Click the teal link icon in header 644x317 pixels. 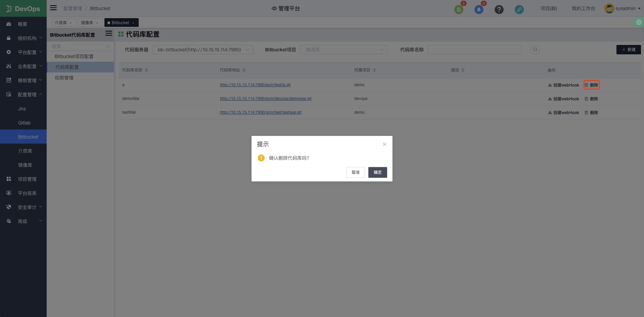519,9
